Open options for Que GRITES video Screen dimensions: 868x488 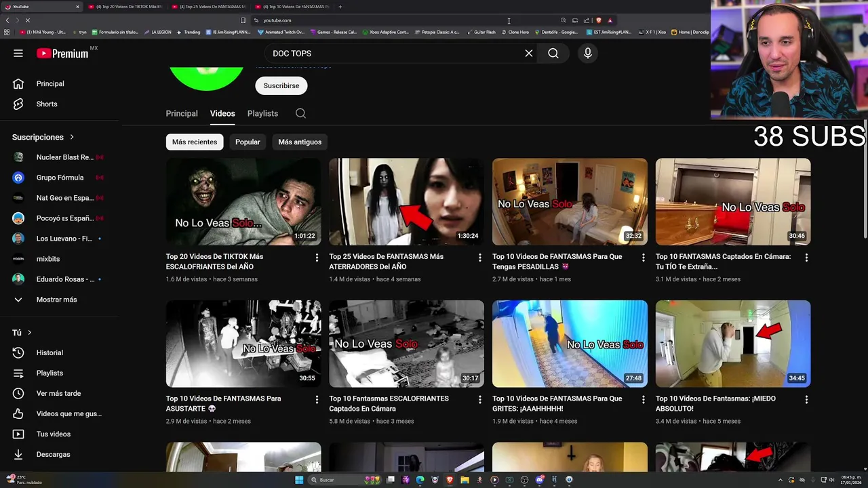644,400
